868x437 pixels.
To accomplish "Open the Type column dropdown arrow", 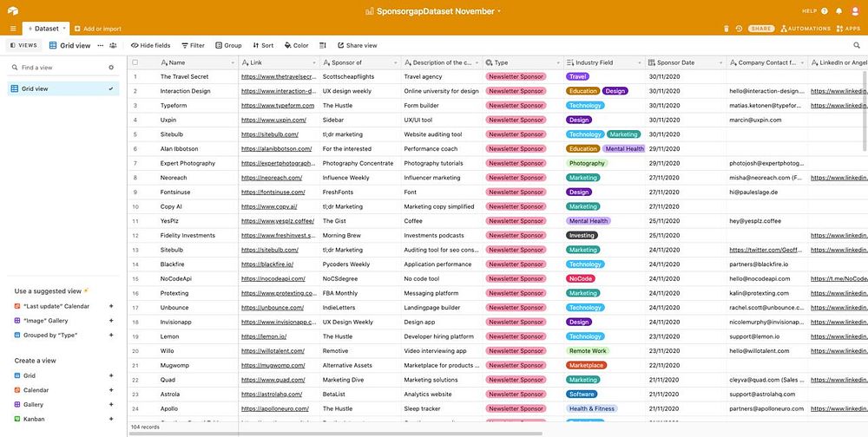I will [558, 63].
